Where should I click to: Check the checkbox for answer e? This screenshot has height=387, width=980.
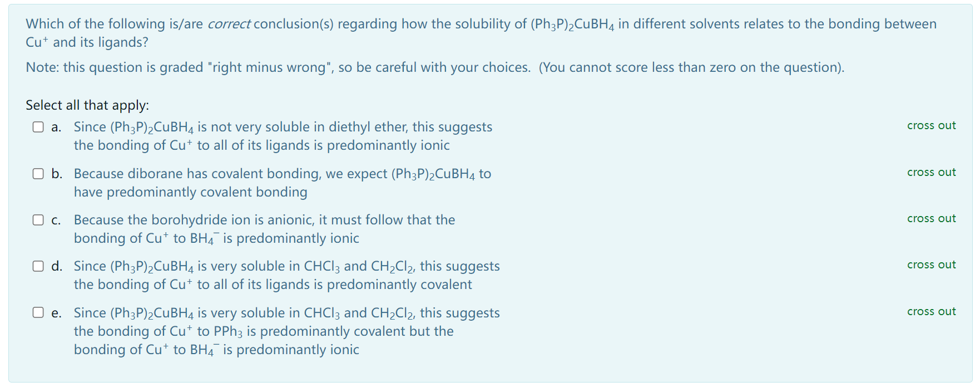[38, 313]
